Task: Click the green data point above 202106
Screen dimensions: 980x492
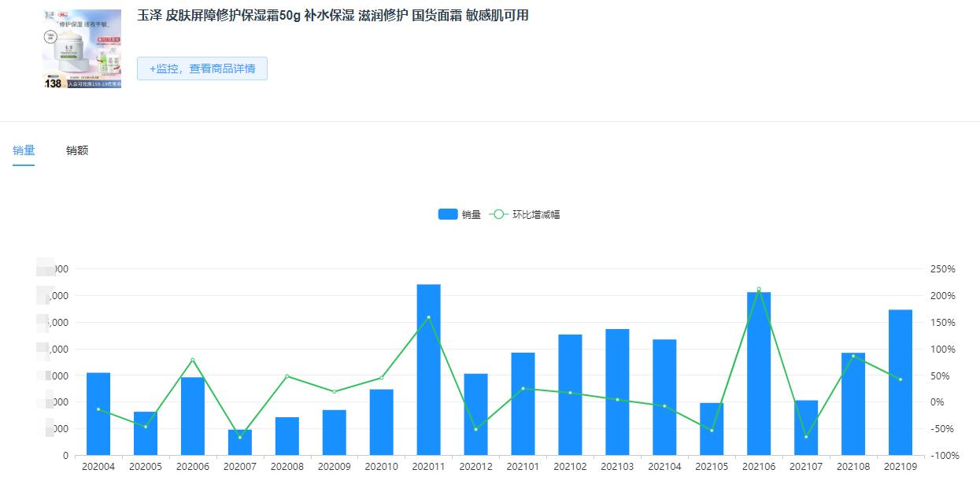Action: (759, 289)
